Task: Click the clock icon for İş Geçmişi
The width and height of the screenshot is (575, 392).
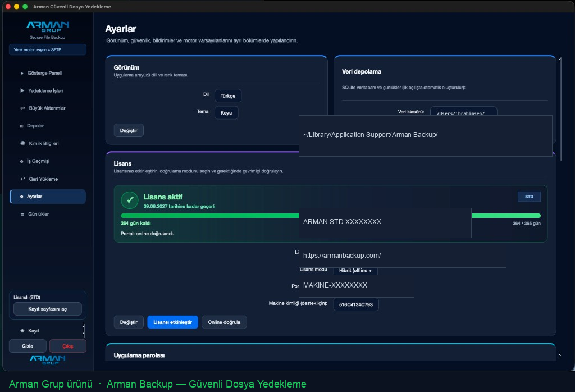Action: click(22, 161)
